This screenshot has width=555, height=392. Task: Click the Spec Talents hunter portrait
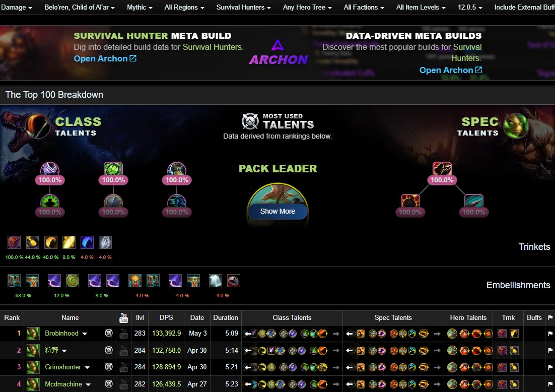point(516,125)
